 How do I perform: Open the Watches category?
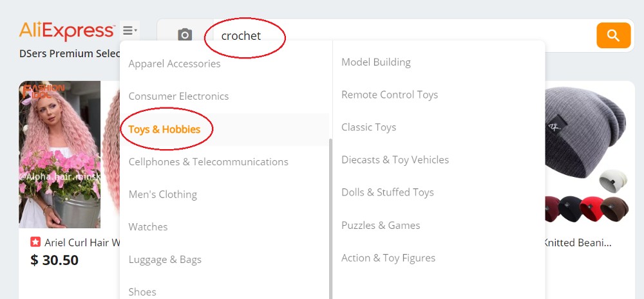coord(148,227)
